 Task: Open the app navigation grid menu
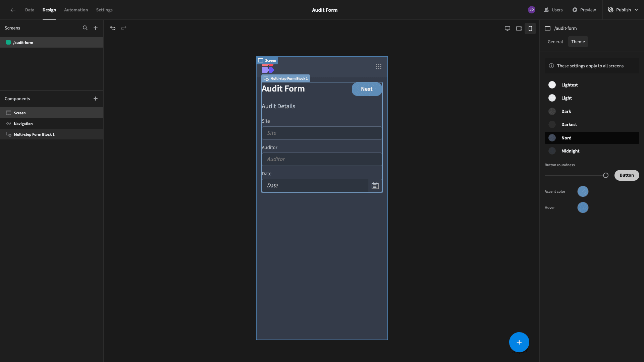[x=379, y=67]
